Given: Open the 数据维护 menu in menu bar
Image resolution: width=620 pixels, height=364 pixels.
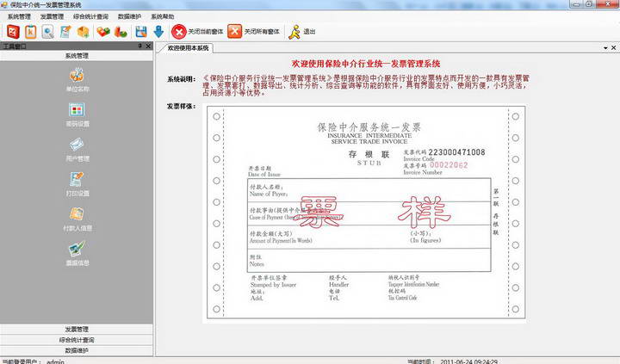Looking at the screenshot, I should tap(129, 16).
